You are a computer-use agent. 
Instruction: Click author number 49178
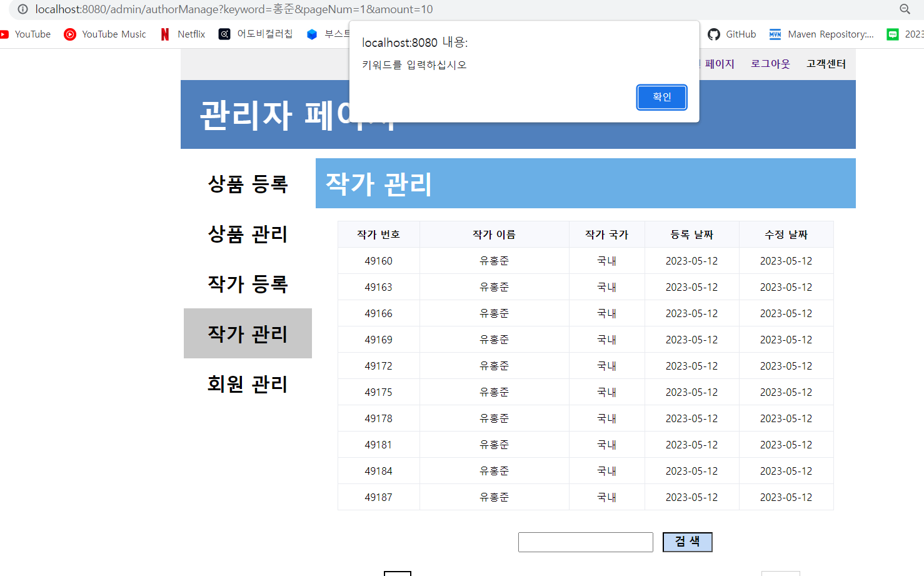click(379, 418)
